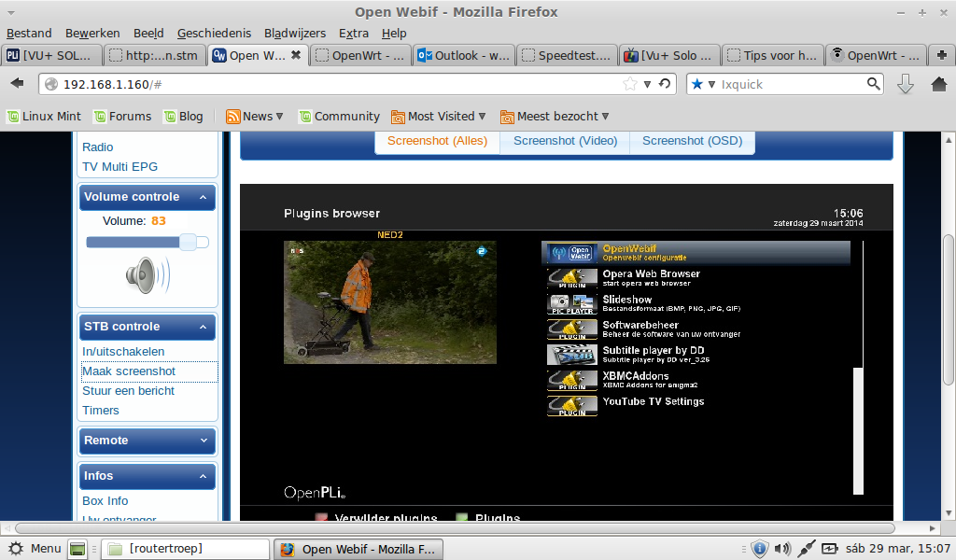Open the Forums bookmark
The width and height of the screenshot is (956, 560).
coord(122,117)
